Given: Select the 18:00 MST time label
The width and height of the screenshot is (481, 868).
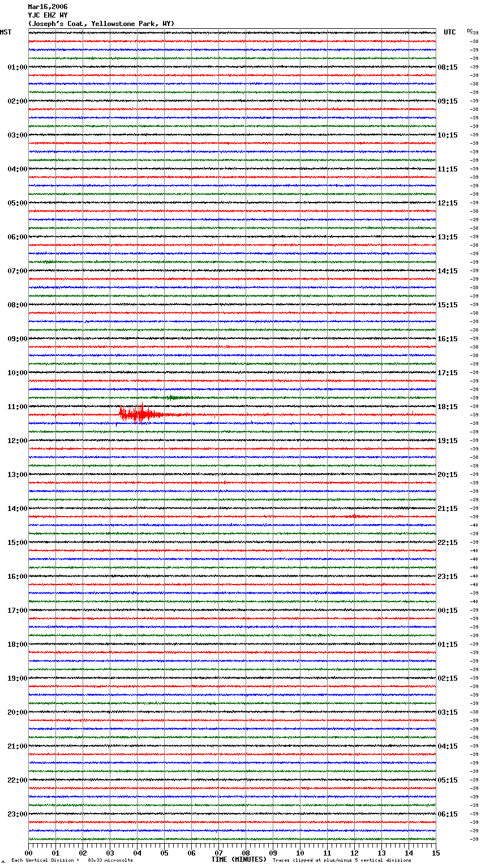Looking at the screenshot, I should click(18, 644).
